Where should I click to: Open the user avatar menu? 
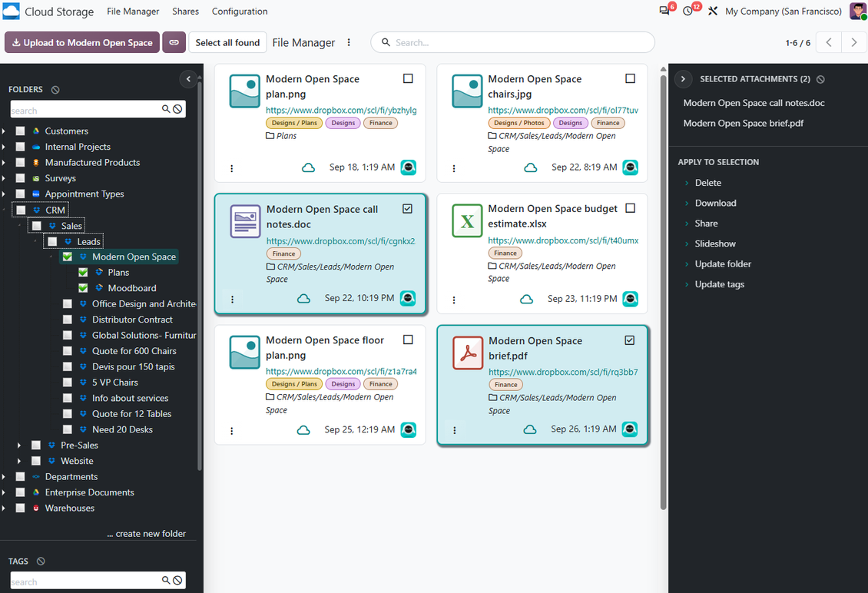859,11
